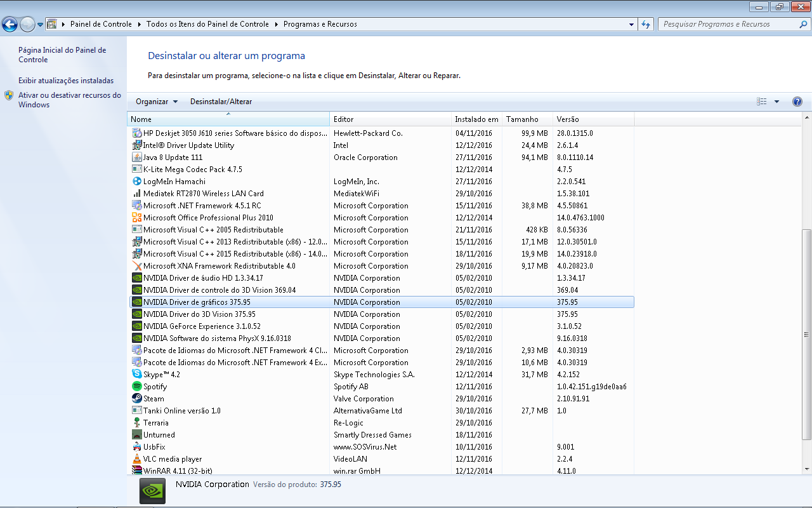Click Ativar ou desativar recursos do Windows
The width and height of the screenshot is (812, 508).
coord(70,100)
